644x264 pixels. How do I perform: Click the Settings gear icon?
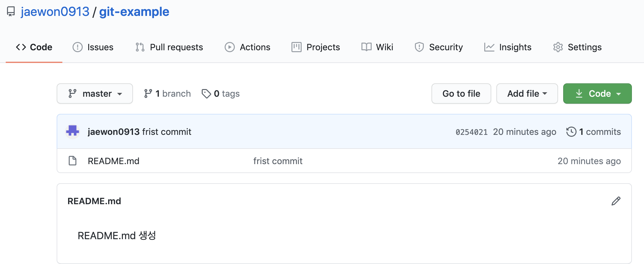click(x=558, y=47)
